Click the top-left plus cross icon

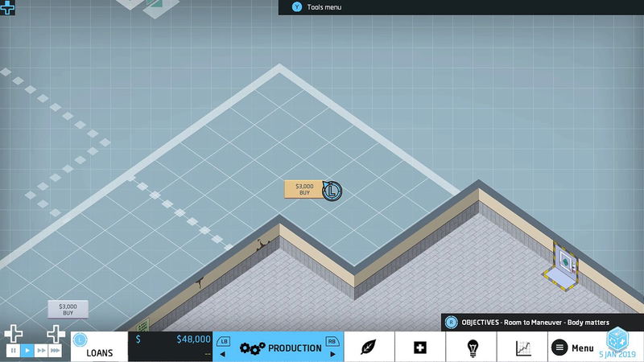(7, 7)
